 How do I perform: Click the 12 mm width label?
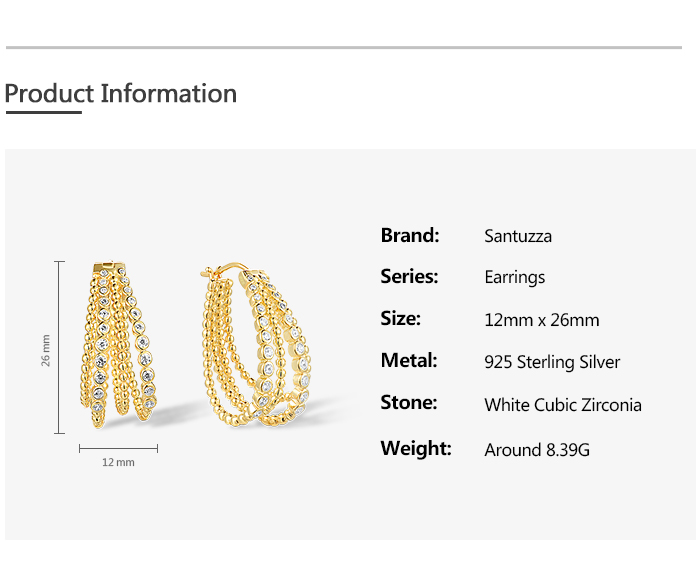(118, 463)
